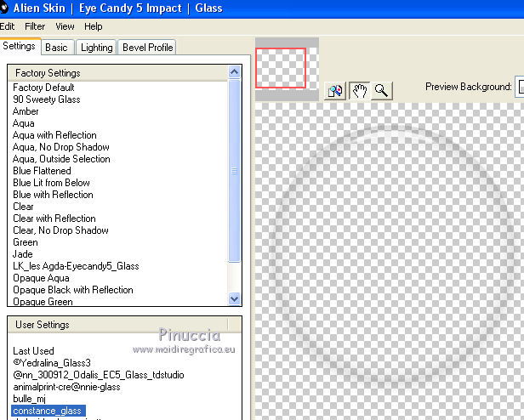Viewport: 524px width, 420px height.
Task: Switch to the Settings tab
Action: (x=20, y=46)
